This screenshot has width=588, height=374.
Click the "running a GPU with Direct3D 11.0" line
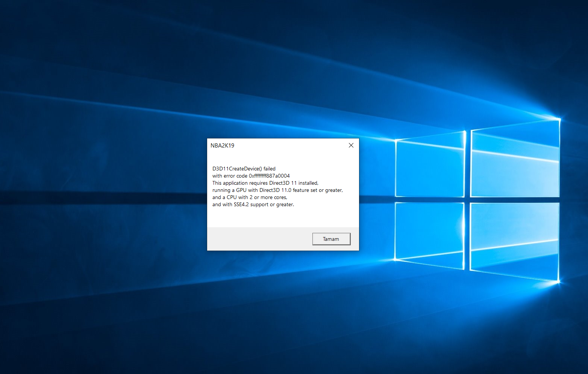[277, 190]
